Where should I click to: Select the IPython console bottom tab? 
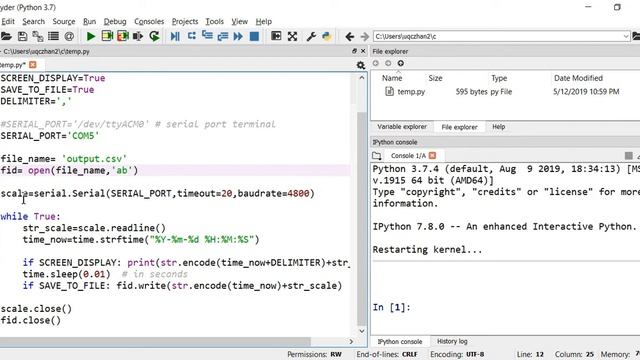(x=400, y=342)
